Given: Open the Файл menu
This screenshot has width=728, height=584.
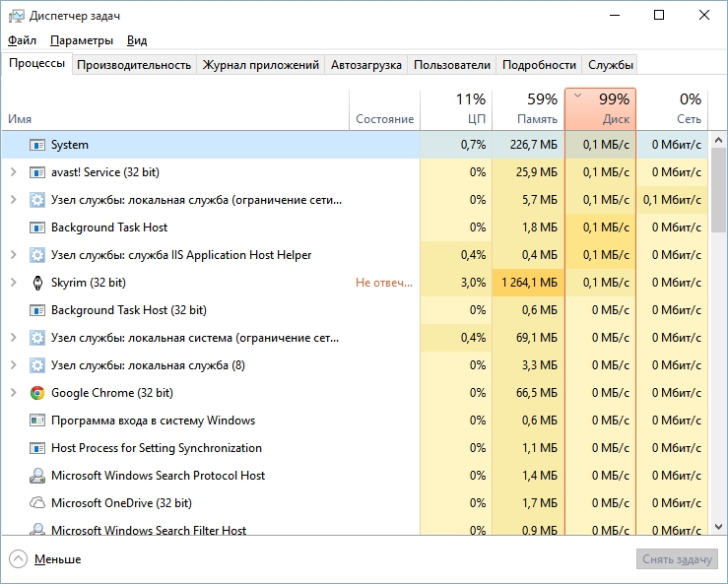Looking at the screenshot, I should click(x=22, y=40).
